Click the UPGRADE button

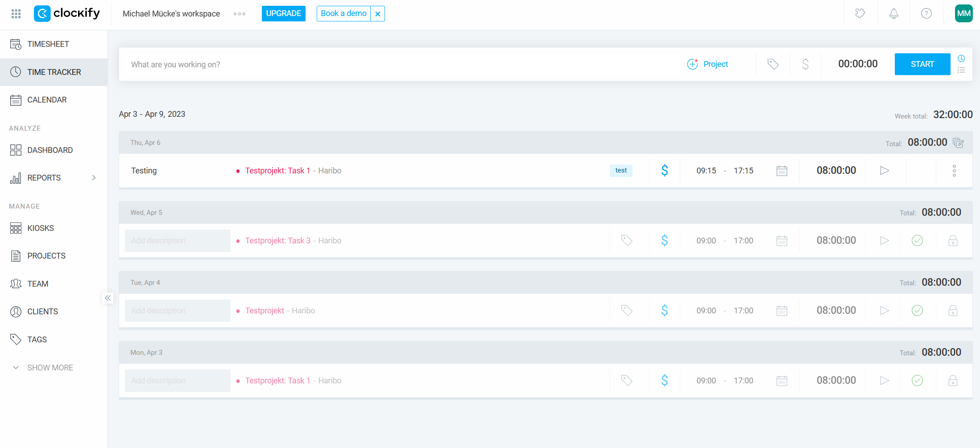pyautogui.click(x=284, y=13)
